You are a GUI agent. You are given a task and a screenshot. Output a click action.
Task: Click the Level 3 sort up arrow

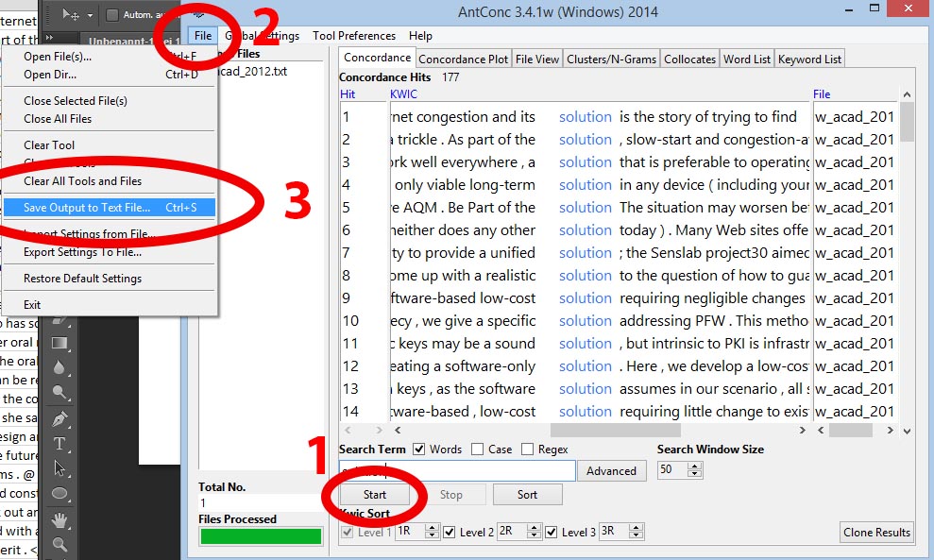tap(637, 527)
